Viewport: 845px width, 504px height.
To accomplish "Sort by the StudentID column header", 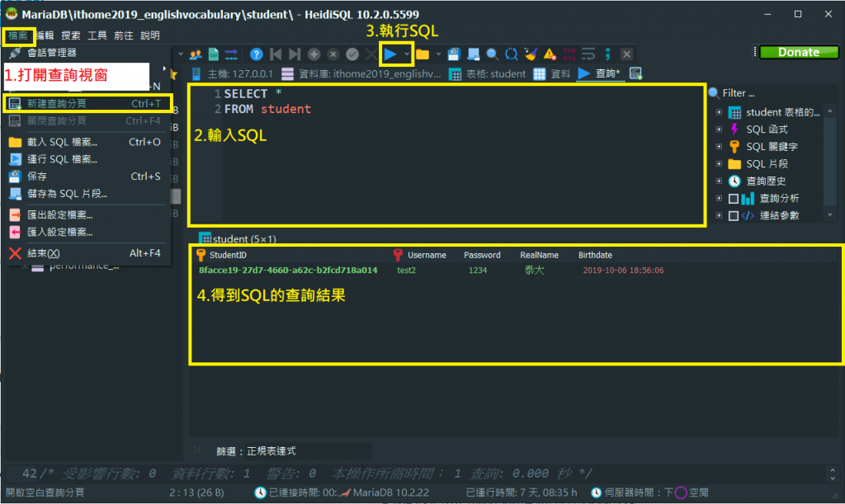I will [291, 255].
